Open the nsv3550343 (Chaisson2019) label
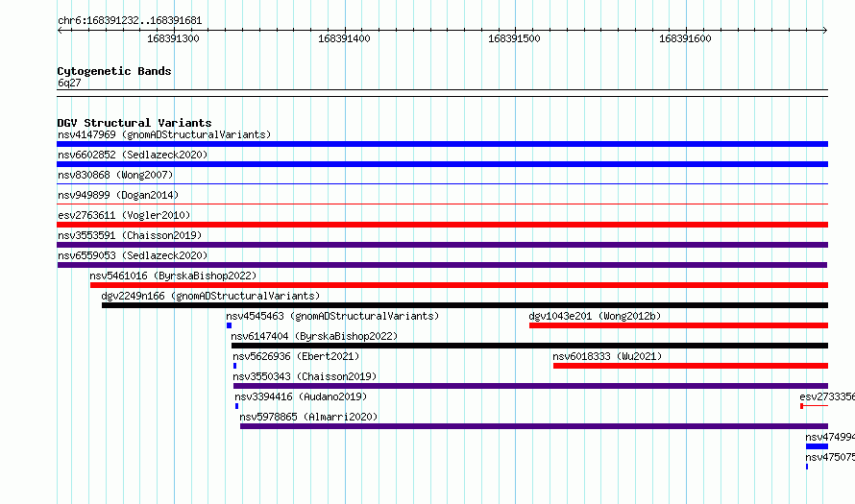 (305, 376)
